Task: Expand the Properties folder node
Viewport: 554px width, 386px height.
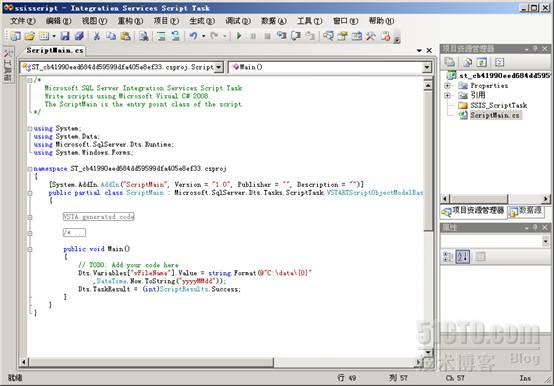Action: point(447,86)
